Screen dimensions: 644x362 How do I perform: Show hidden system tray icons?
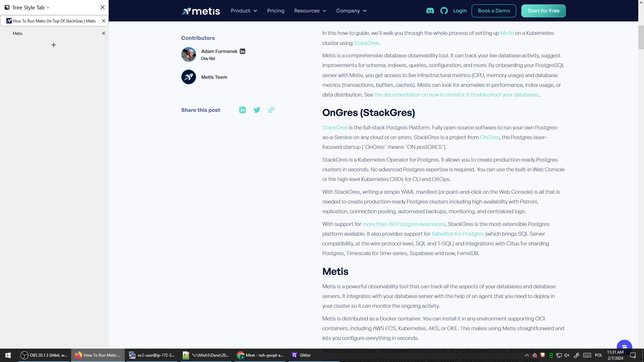coord(527,355)
